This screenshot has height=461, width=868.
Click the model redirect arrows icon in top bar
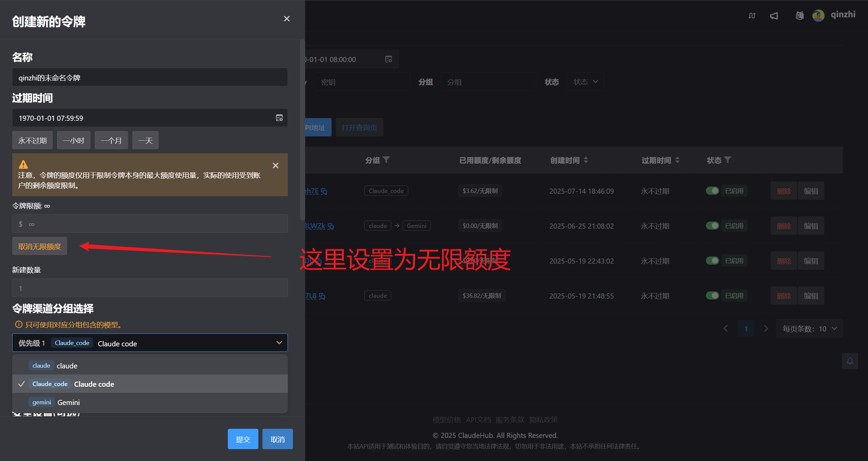[x=752, y=16]
